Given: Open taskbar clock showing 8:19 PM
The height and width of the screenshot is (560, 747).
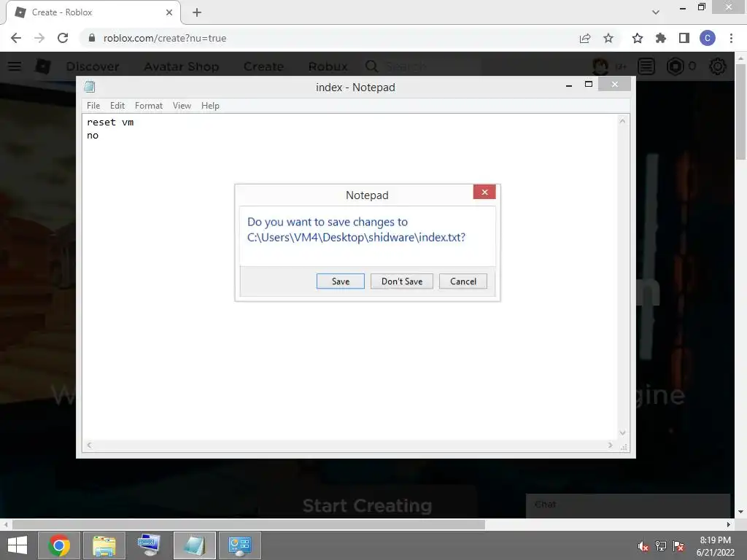Looking at the screenshot, I should [715, 546].
